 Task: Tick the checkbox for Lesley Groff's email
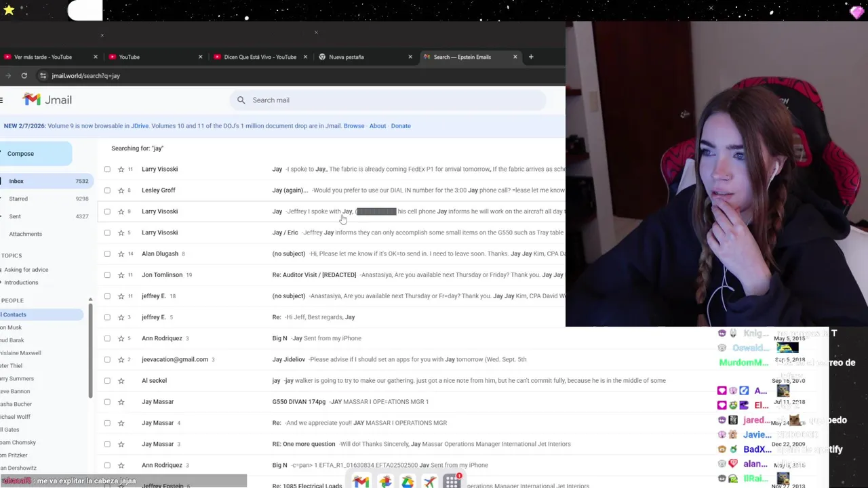(x=107, y=190)
